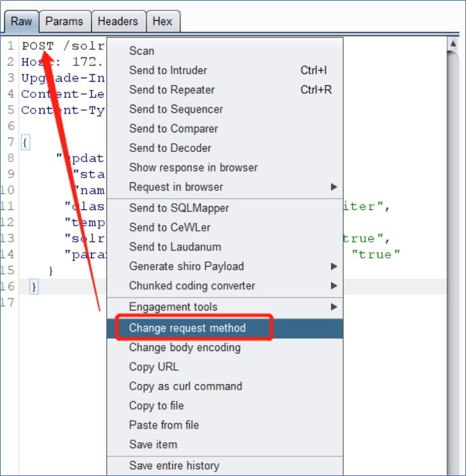Click the Content-Ty header on line 5
The width and height of the screenshot is (466, 476).
pyautogui.click(x=63, y=110)
